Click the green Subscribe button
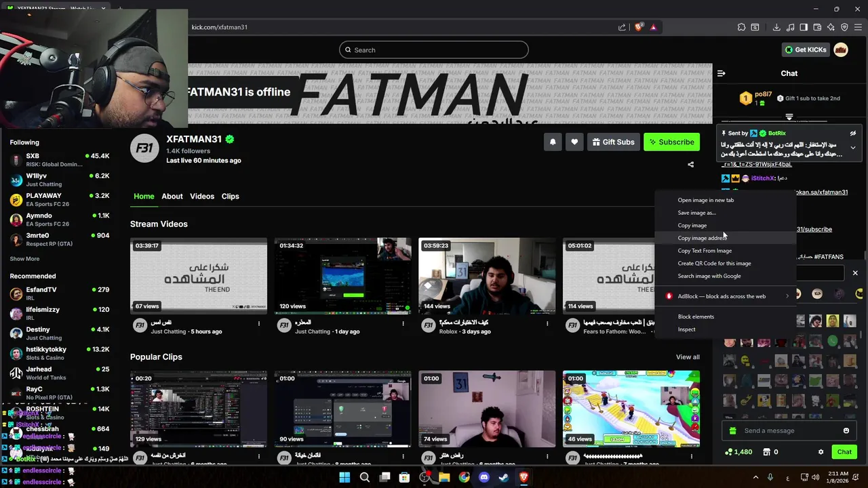The width and height of the screenshot is (868, 488). tap(671, 142)
